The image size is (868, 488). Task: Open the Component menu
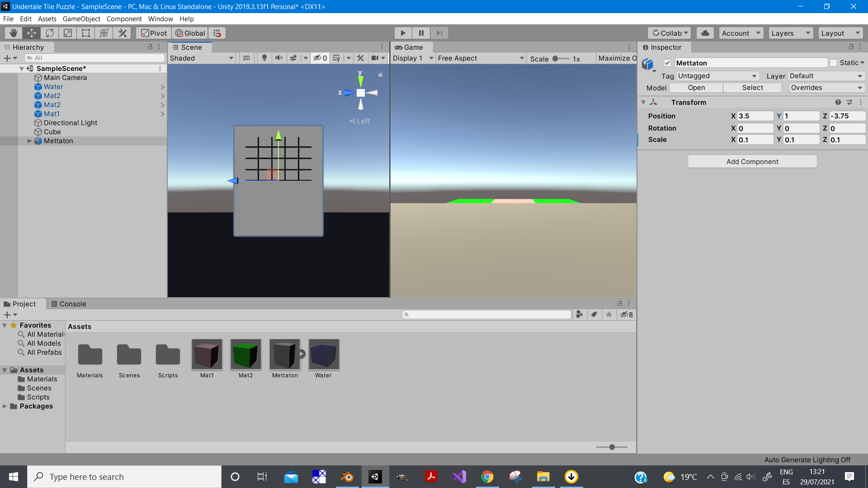124,19
